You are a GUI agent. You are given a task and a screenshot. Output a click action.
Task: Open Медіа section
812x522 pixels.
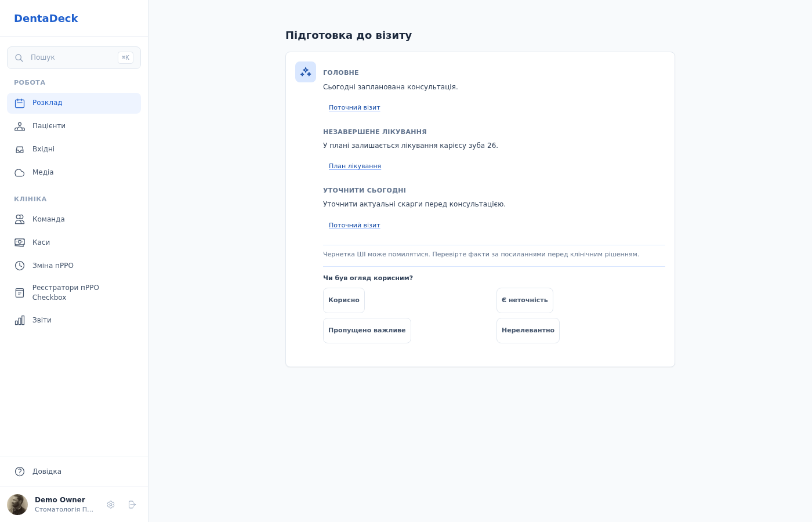[74, 173]
